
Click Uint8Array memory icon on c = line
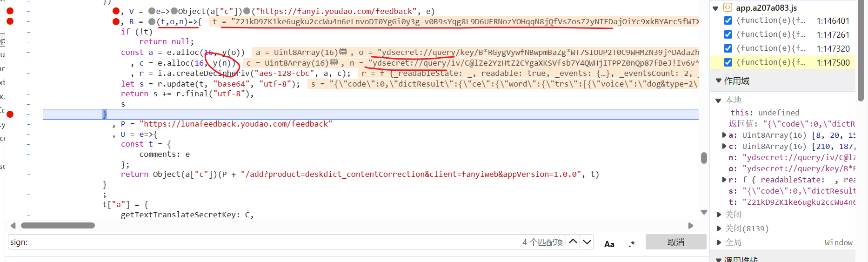334,62
